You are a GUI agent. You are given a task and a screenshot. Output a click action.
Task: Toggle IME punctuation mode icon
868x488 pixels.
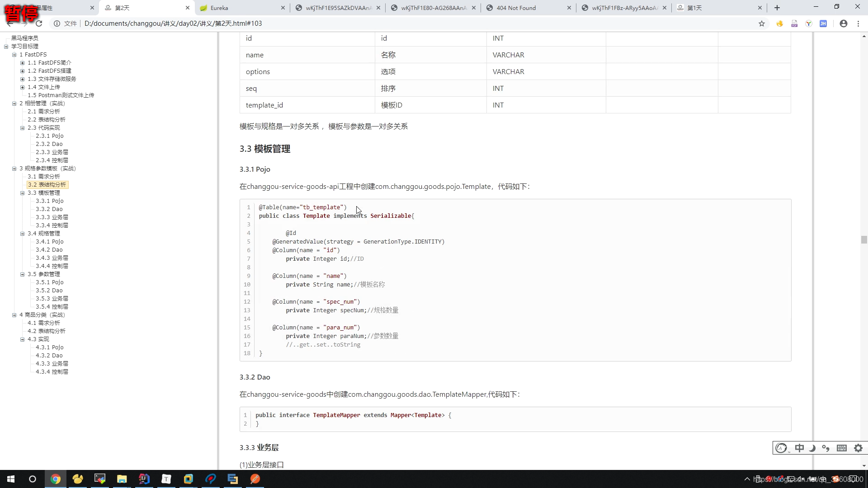click(826, 448)
